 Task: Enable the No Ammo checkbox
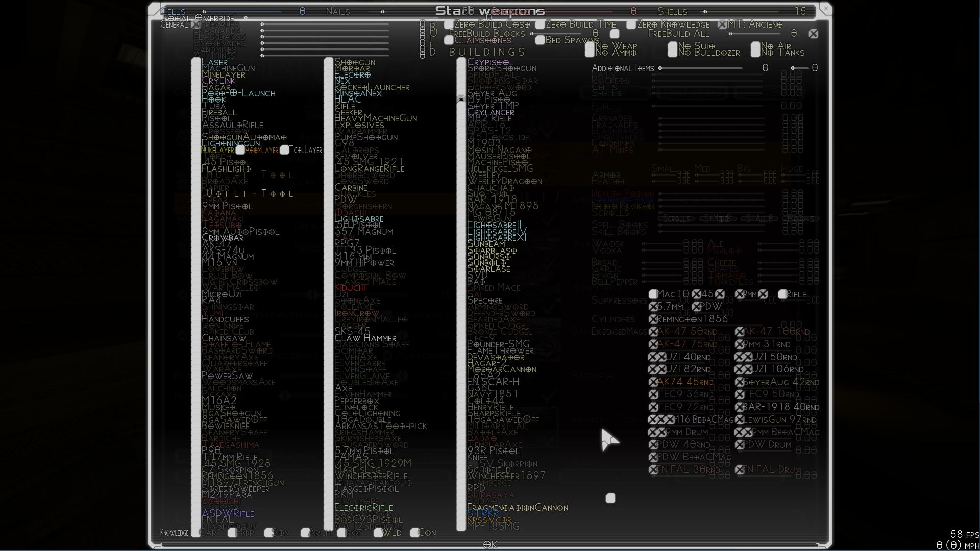tap(590, 53)
